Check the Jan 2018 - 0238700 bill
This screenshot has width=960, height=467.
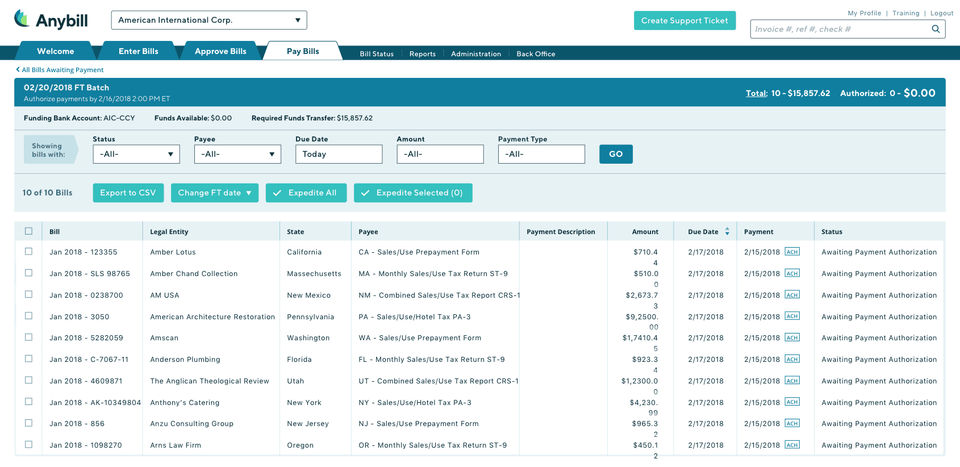point(28,294)
